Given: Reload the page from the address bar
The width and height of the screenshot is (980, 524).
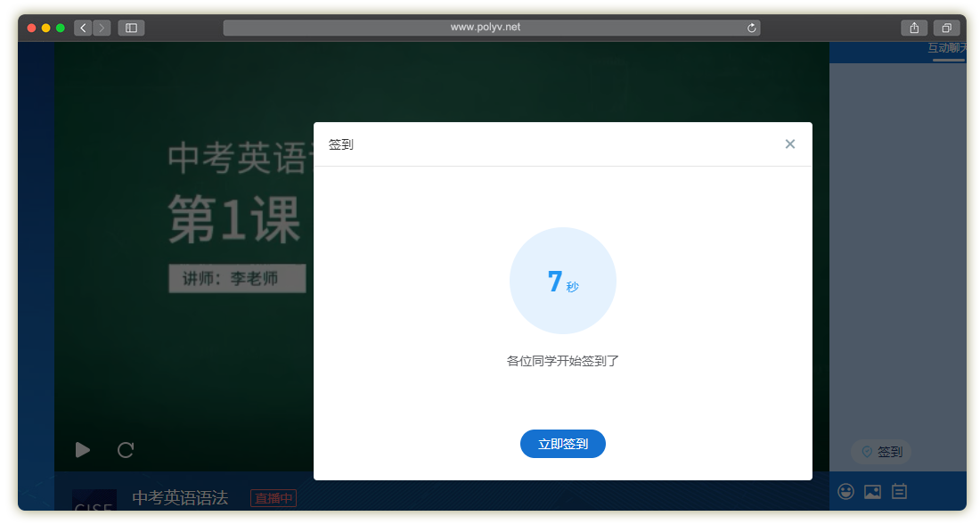Looking at the screenshot, I should pyautogui.click(x=751, y=28).
